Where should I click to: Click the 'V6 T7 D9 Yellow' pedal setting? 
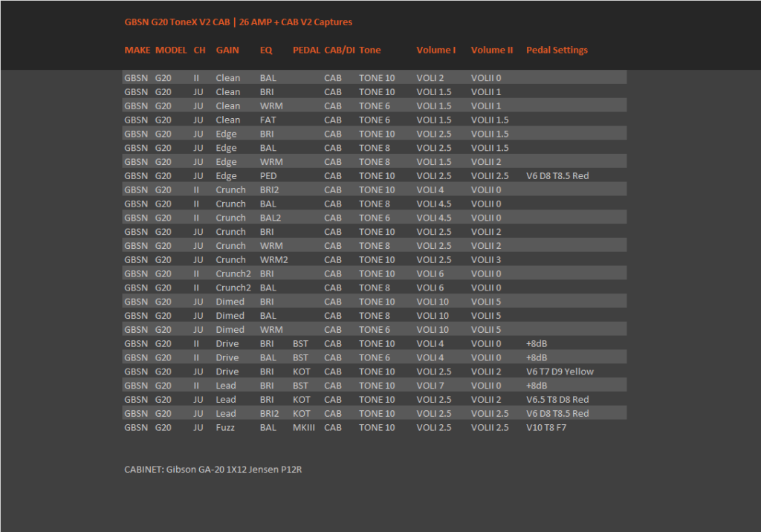pos(560,372)
